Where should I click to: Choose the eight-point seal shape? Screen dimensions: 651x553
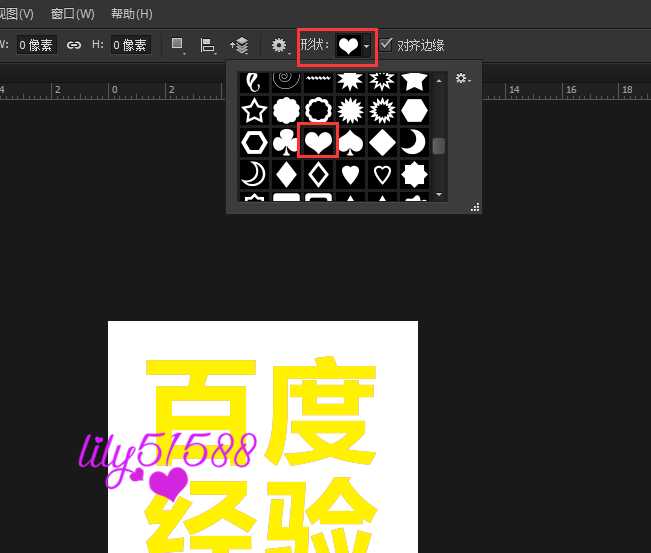(x=414, y=174)
